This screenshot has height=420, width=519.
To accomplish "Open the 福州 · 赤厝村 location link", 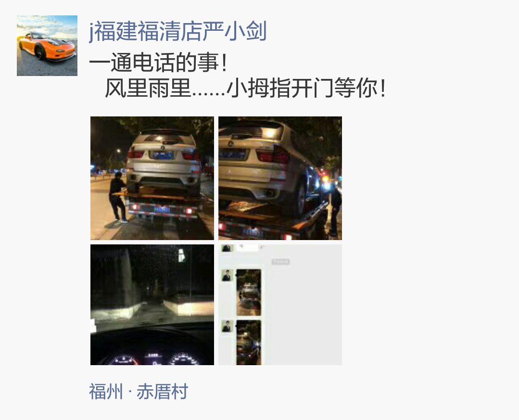I will click(x=139, y=391).
